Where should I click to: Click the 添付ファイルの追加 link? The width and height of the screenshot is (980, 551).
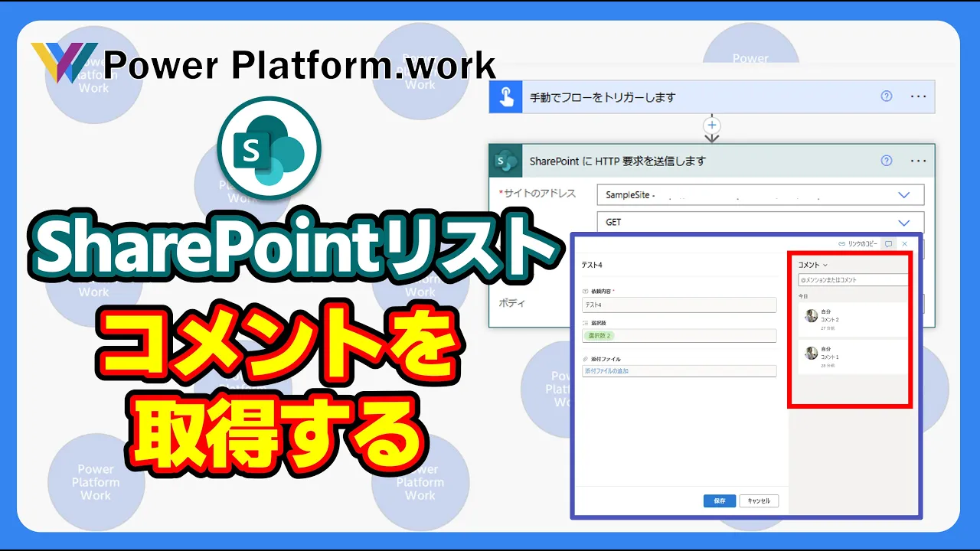point(606,371)
